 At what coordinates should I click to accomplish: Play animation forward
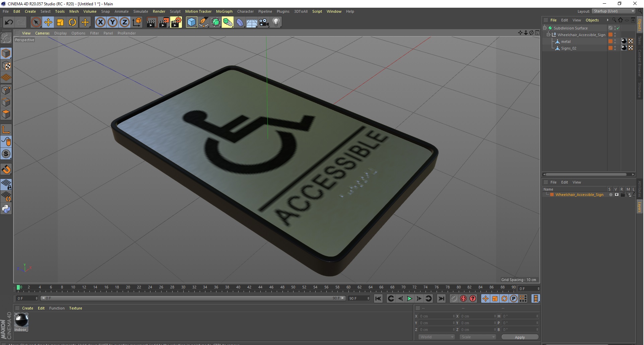409,298
